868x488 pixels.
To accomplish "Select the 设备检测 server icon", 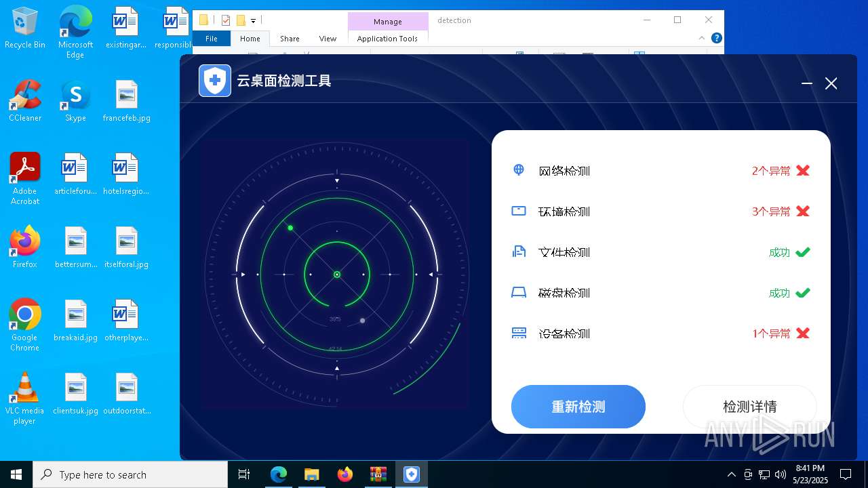I will point(519,333).
